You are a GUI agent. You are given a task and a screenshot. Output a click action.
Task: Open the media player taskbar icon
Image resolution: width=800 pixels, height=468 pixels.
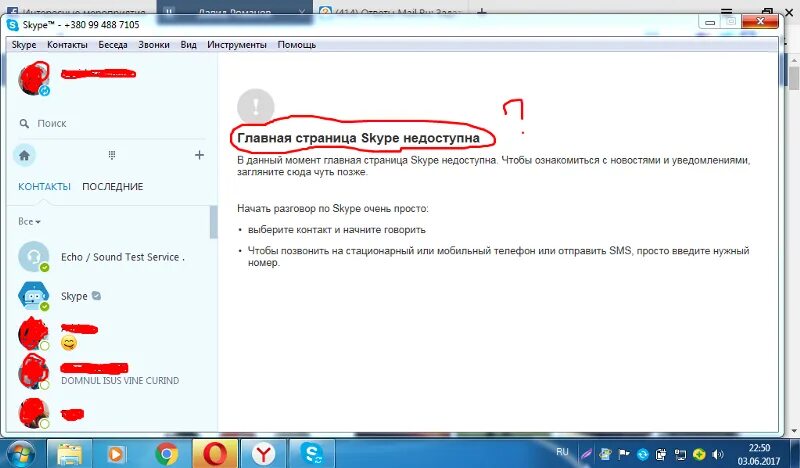[116, 454]
